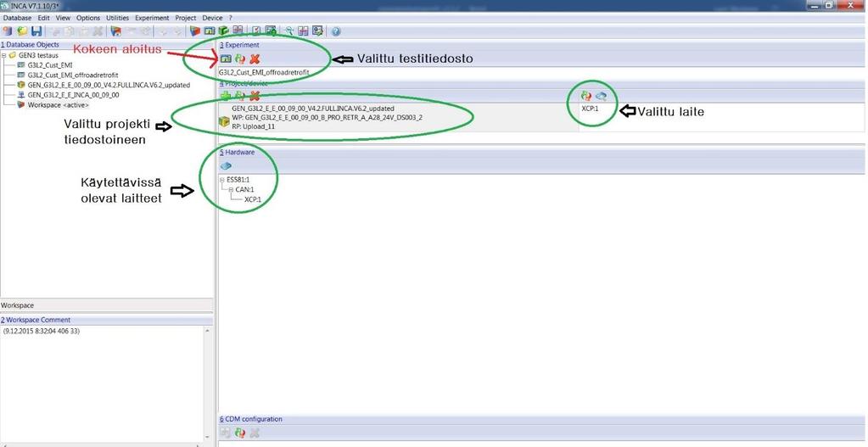This screenshot has height=447, width=868.
Task: Open the Options menu
Action: coord(88,18)
